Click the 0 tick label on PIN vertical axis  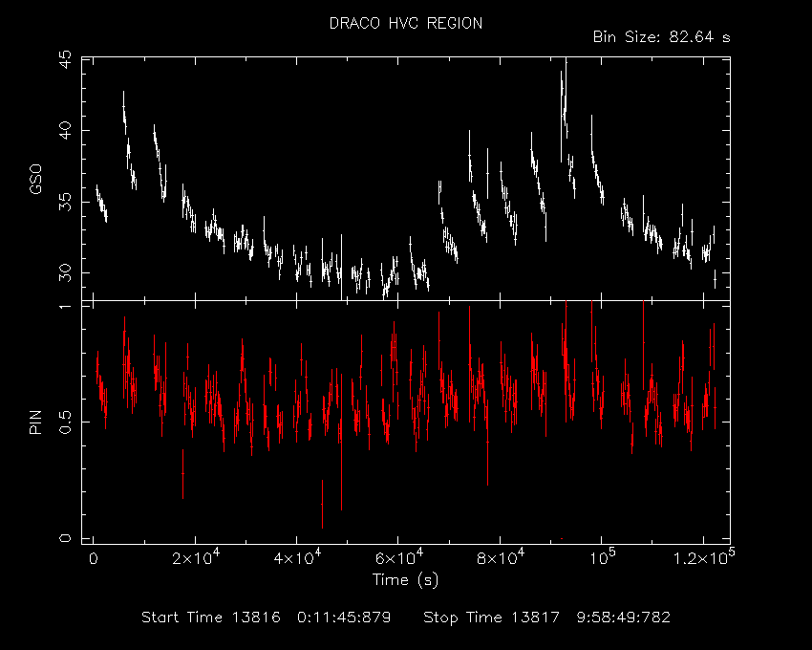click(66, 538)
